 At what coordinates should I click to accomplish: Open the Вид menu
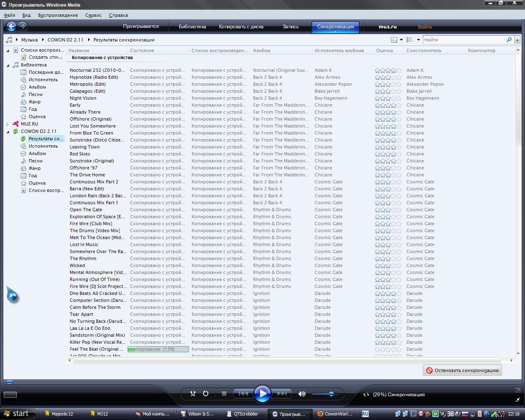click(x=26, y=15)
